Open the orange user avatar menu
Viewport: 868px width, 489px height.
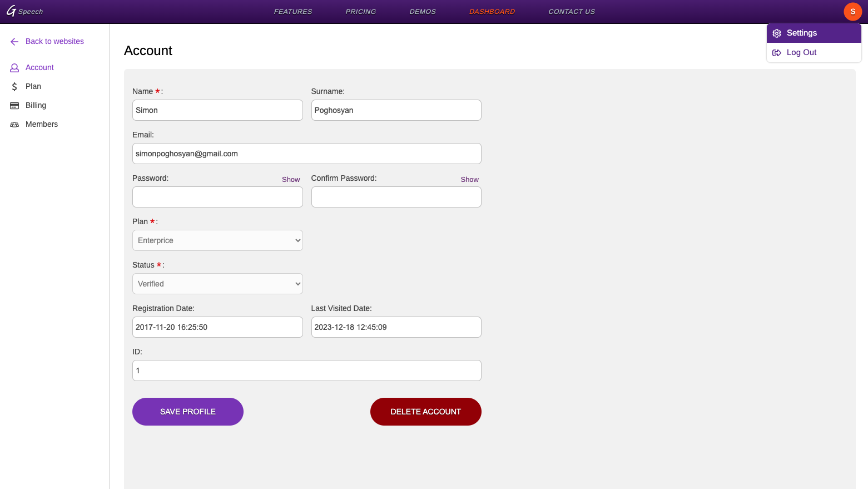[852, 12]
